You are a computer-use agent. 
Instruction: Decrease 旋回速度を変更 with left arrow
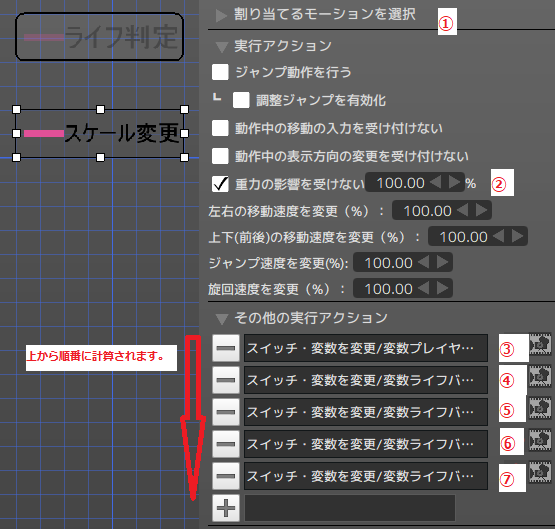pyautogui.click(x=424, y=289)
